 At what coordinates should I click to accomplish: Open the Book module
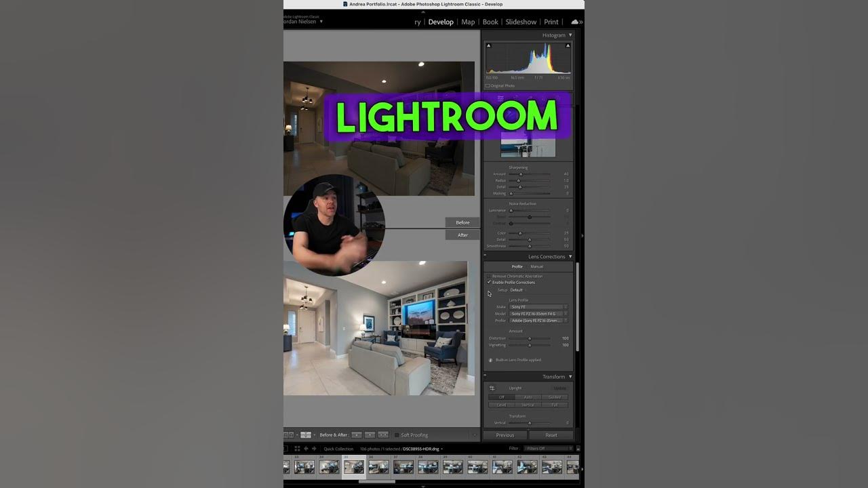click(x=490, y=22)
